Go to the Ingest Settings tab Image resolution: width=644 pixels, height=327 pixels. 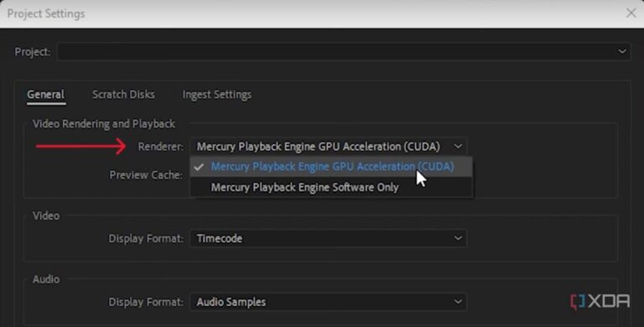[217, 95]
